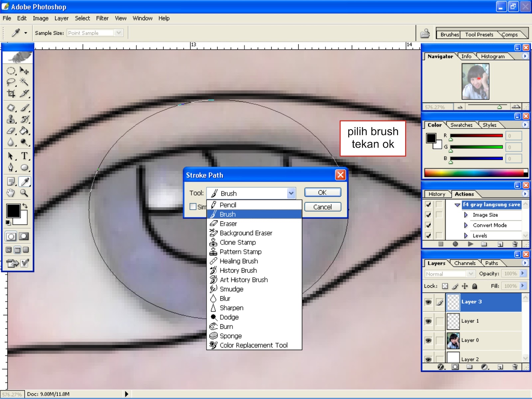This screenshot has width=532, height=399.
Task: Select the Pen tool
Action: (11, 167)
